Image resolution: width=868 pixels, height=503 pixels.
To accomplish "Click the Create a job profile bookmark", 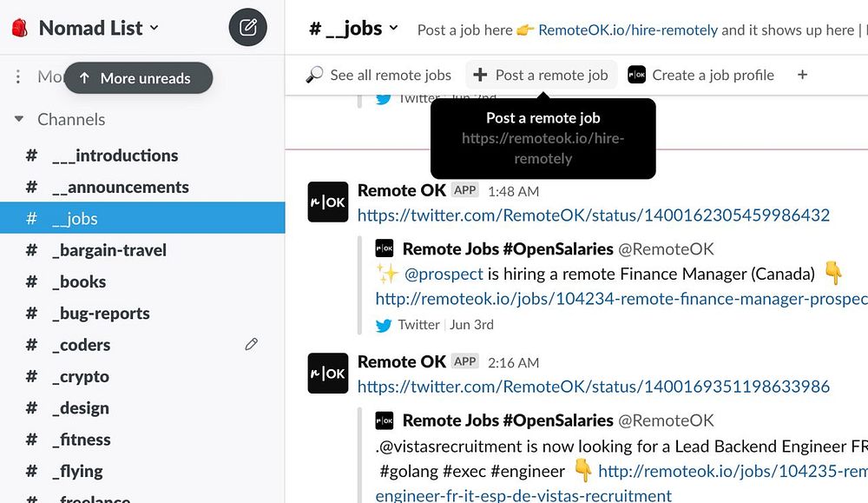I will pyautogui.click(x=700, y=75).
